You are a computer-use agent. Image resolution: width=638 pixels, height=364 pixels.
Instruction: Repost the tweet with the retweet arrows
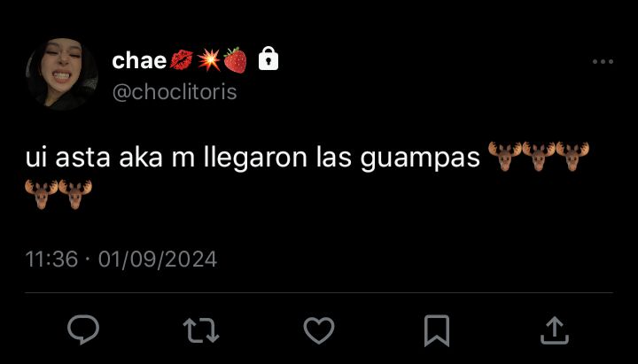[201, 330]
